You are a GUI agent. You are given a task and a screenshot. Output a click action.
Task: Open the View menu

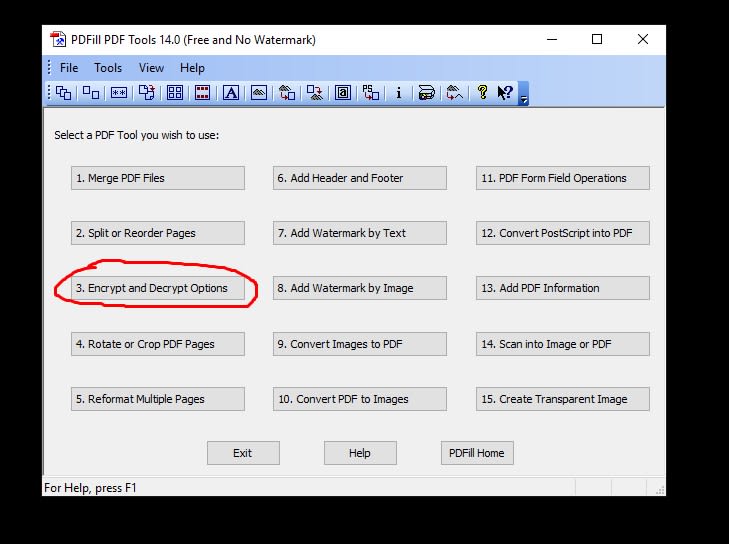151,68
